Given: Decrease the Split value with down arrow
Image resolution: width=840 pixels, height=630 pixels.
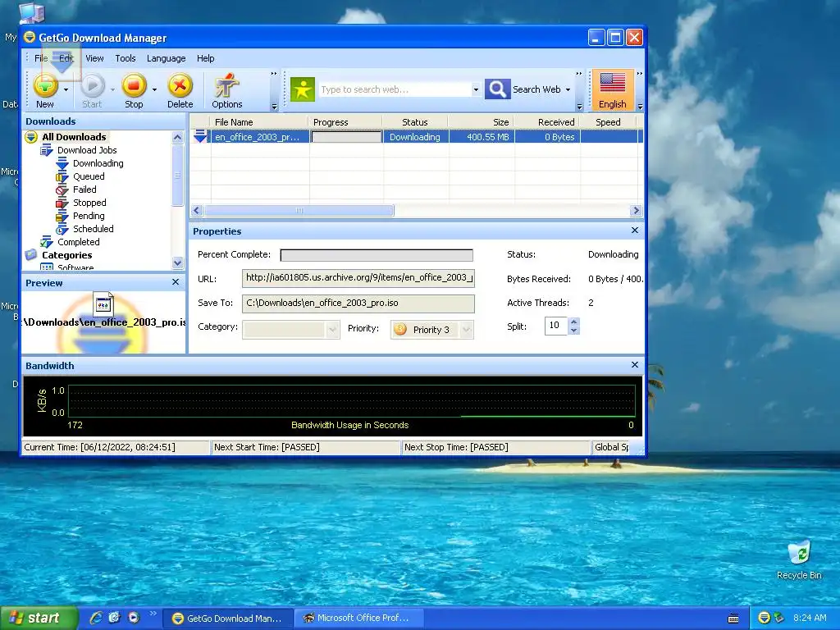Looking at the screenshot, I should point(573,330).
